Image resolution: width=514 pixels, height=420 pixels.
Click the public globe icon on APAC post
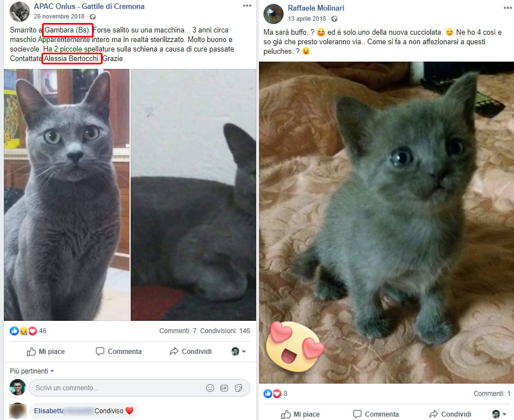pyautogui.click(x=93, y=17)
